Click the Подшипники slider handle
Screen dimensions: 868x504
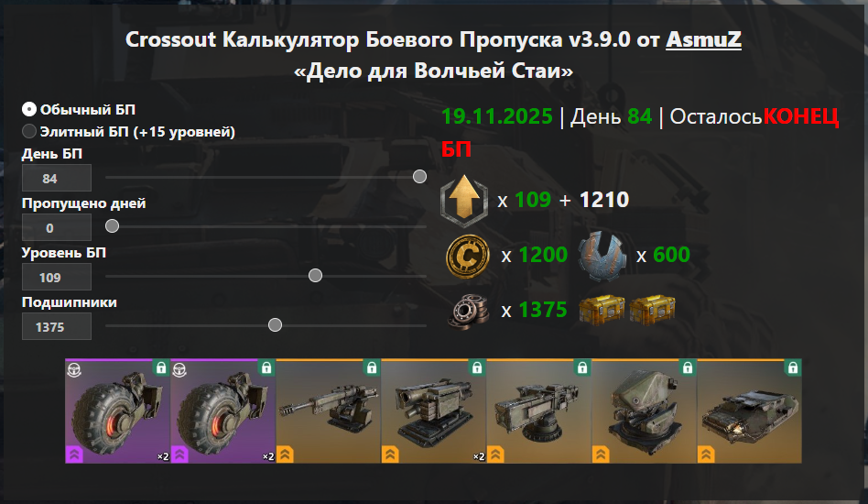coord(275,325)
